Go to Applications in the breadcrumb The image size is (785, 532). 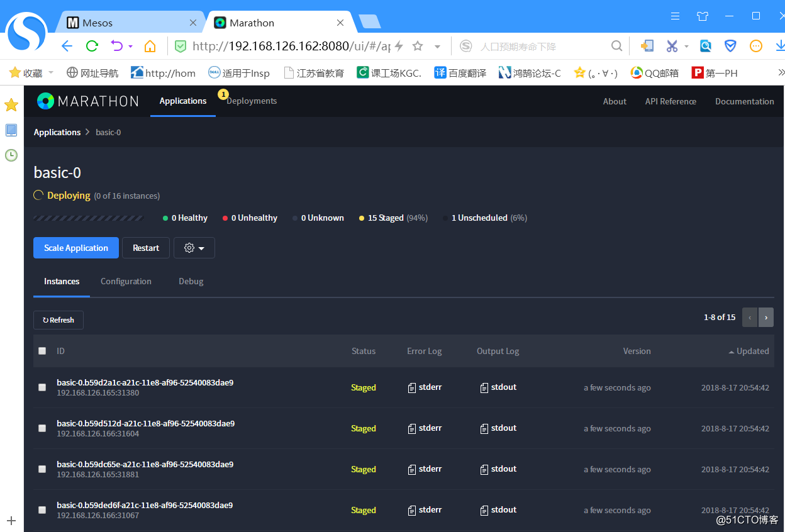57,132
